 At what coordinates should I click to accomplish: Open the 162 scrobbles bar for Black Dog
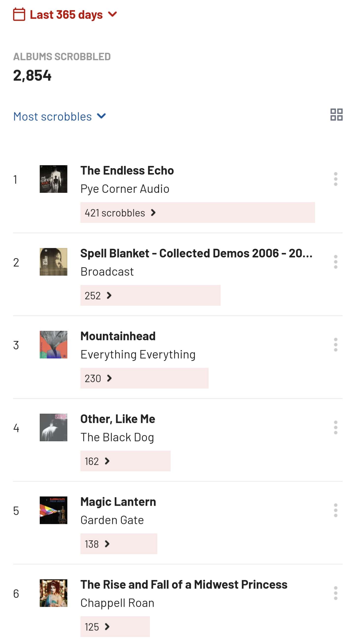[x=125, y=461]
